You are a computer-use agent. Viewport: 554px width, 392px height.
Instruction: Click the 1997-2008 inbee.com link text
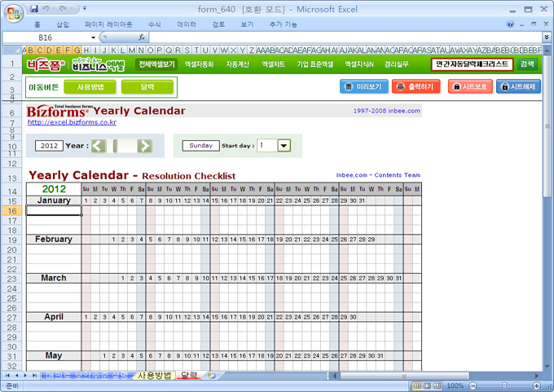click(x=387, y=111)
